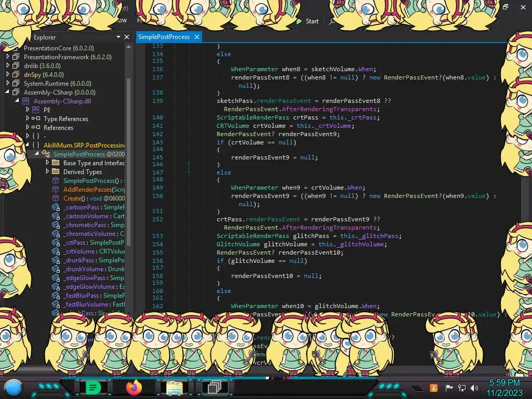This screenshot has width=532, height=399.
Task: Open the green notes app on taskbar
Action: (93, 388)
